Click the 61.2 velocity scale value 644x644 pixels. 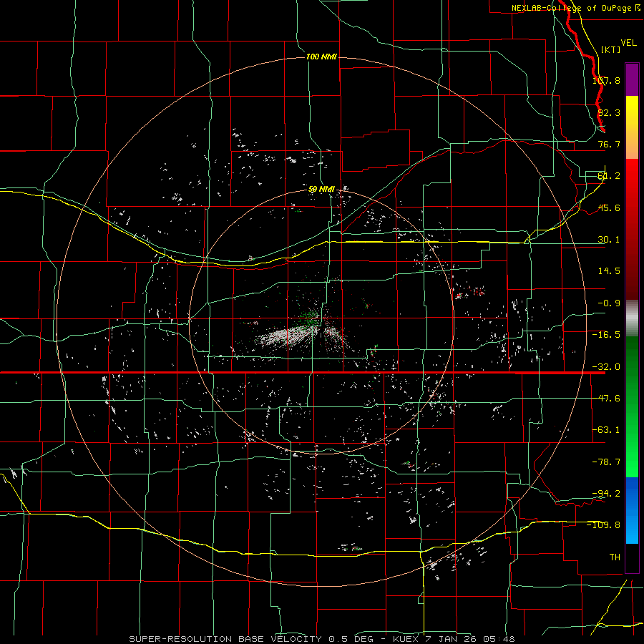pyautogui.click(x=609, y=176)
